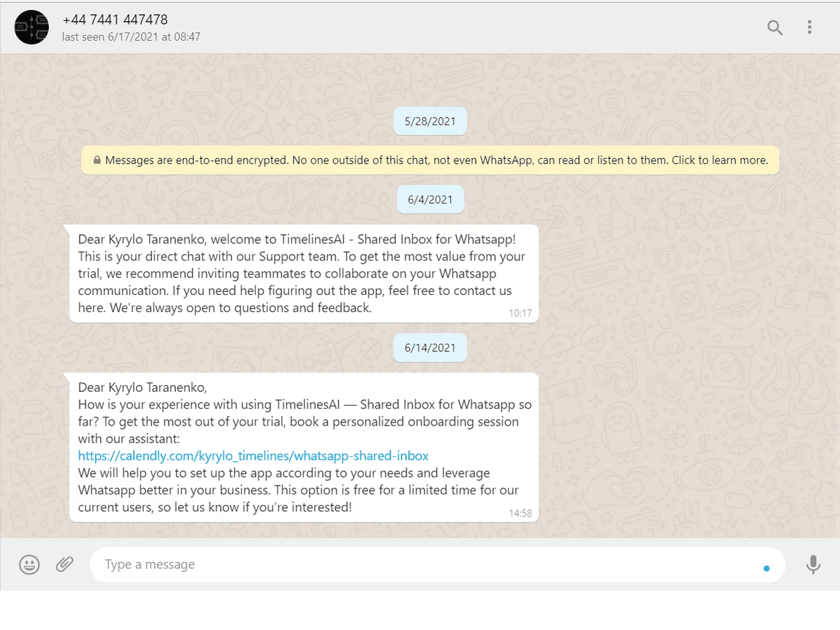Open the three-dot chat menu
This screenshot has height=630, width=840.
pyautogui.click(x=809, y=27)
